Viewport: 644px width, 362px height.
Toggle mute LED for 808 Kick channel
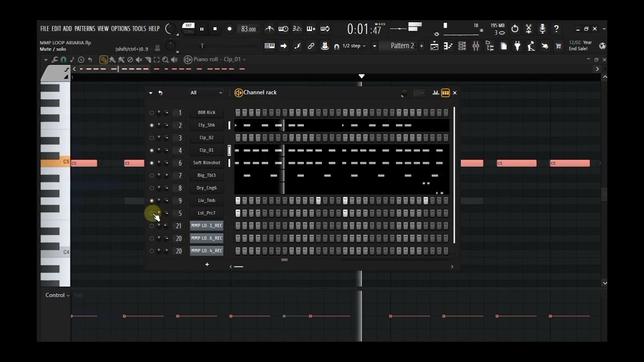(151, 113)
